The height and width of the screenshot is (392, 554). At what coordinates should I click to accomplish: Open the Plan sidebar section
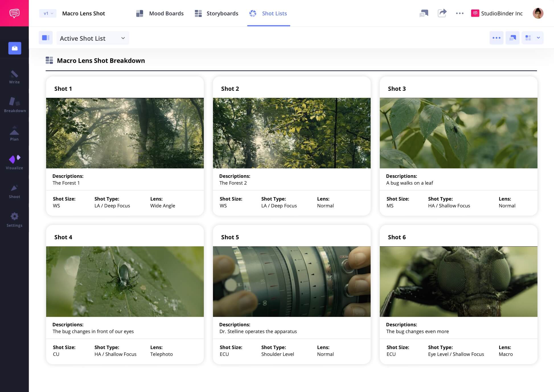pos(14,134)
